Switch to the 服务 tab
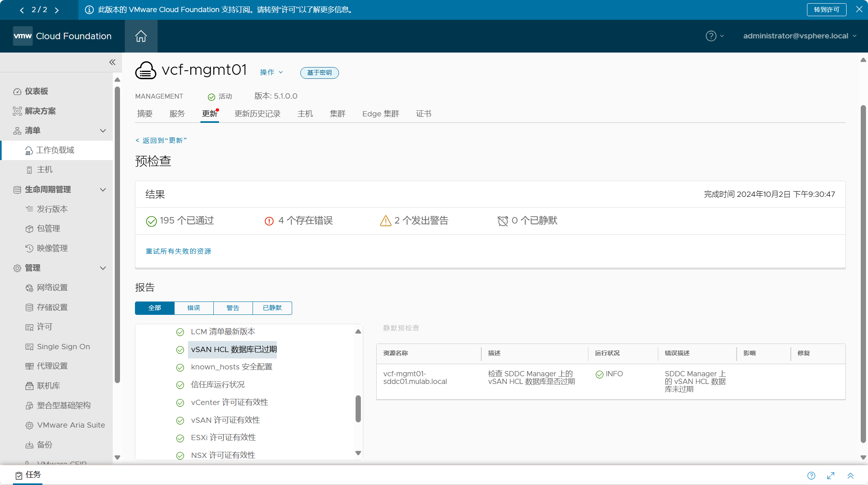868x485 pixels. coord(177,114)
